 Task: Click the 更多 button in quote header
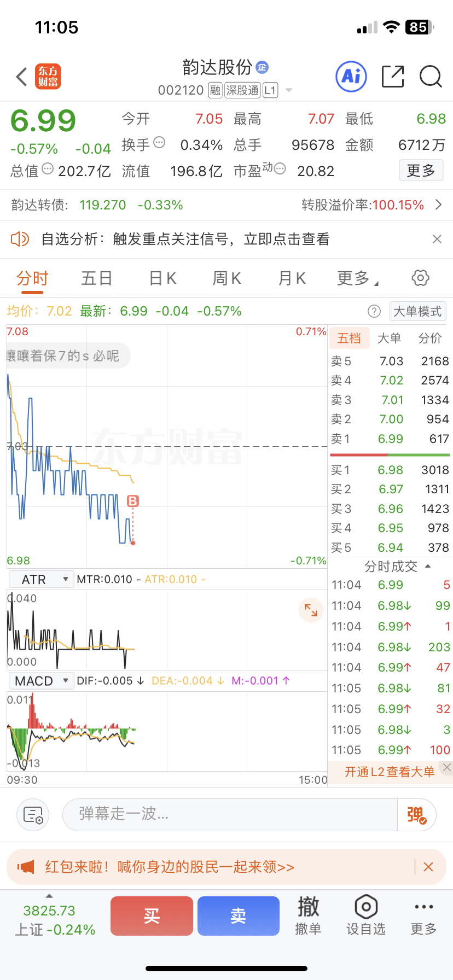tap(421, 171)
